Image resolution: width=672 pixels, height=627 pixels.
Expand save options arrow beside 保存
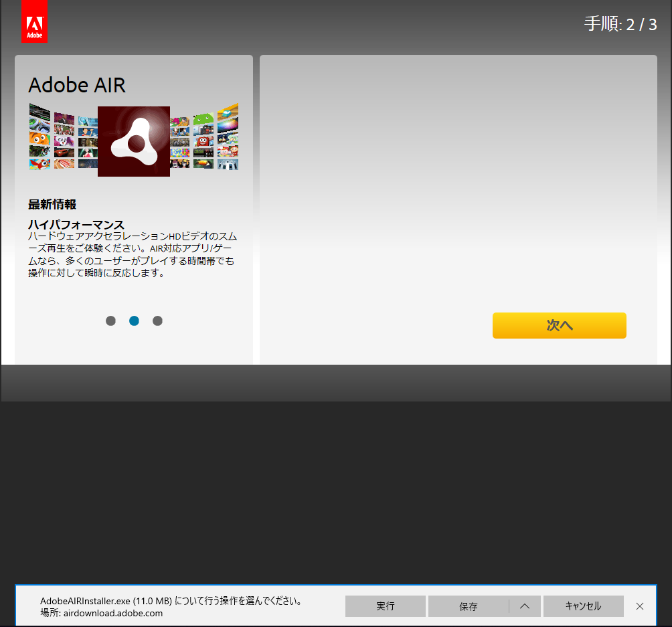pos(525,606)
